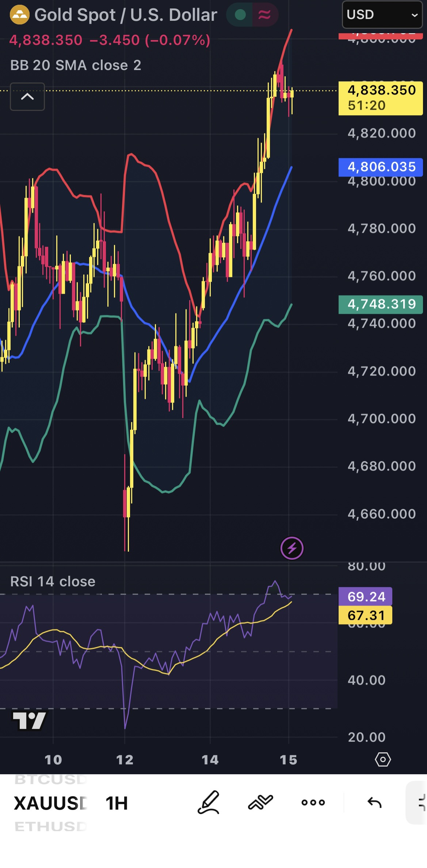427x868 pixels.
Task: Collapse the indicator legend with chevron
Action: point(27,97)
